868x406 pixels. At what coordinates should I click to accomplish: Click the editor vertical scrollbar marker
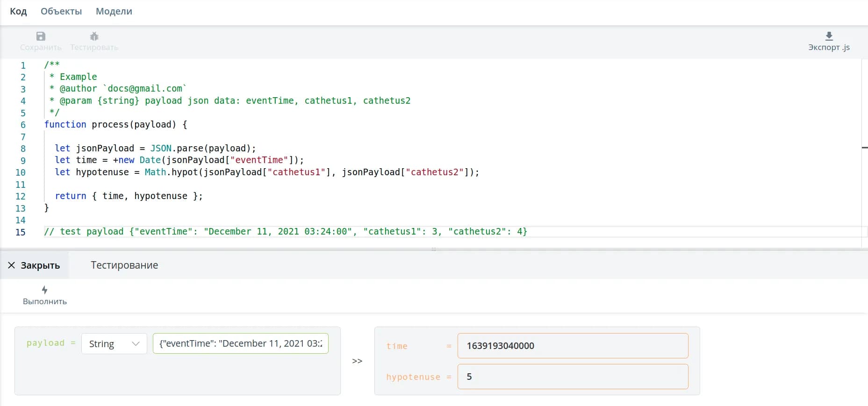coord(865,148)
